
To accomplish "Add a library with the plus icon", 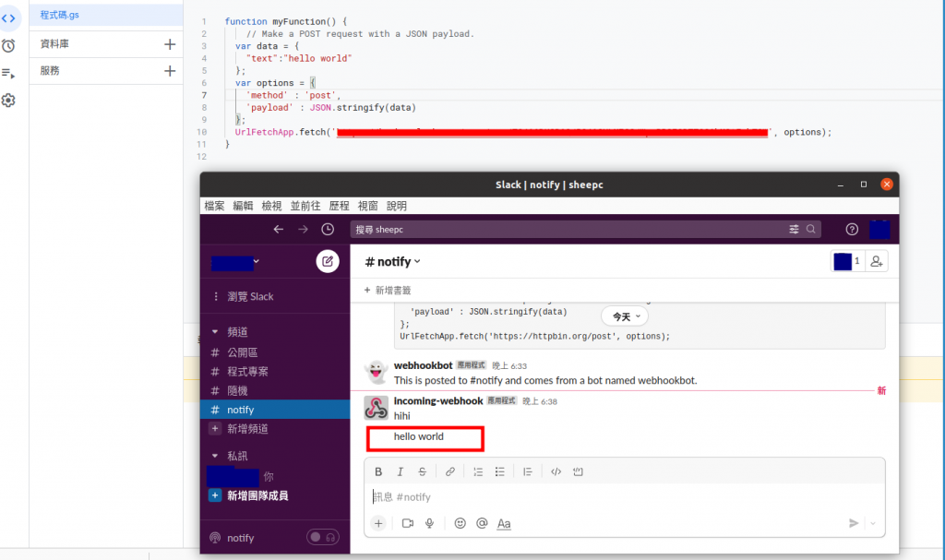I will pos(170,44).
